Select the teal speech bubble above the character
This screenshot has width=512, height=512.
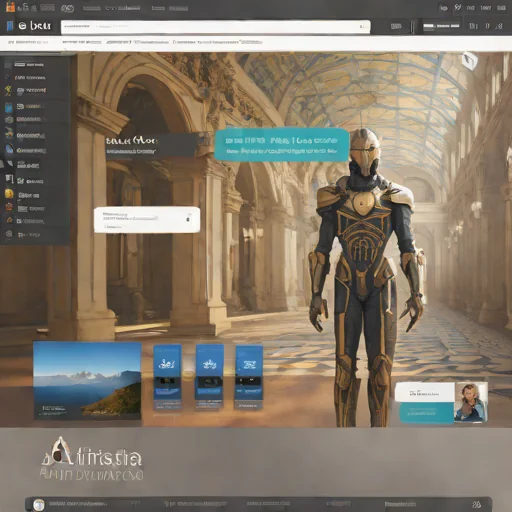(281, 145)
